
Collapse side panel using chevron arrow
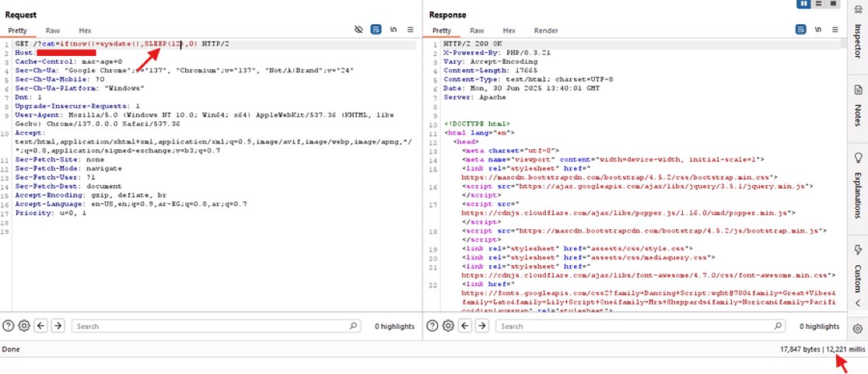click(857, 303)
